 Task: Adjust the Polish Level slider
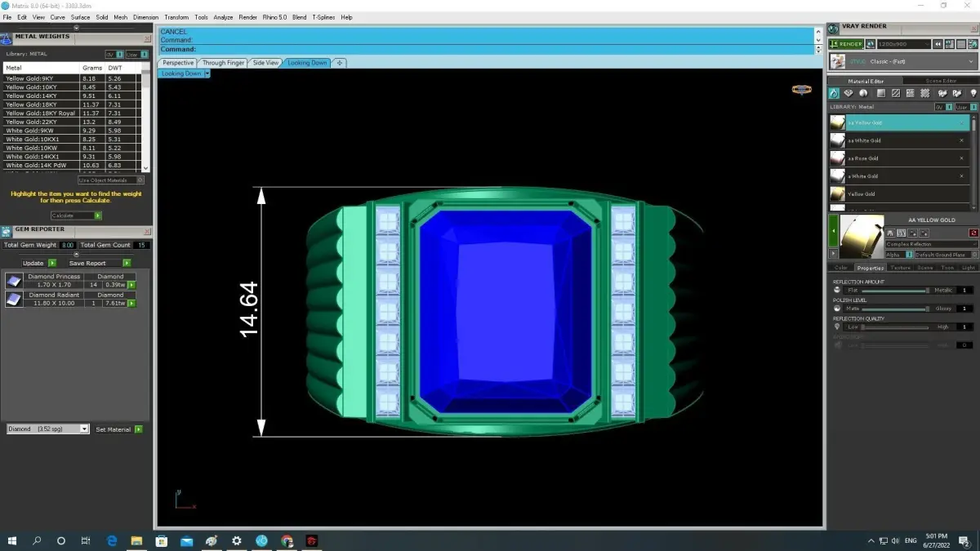coord(895,309)
